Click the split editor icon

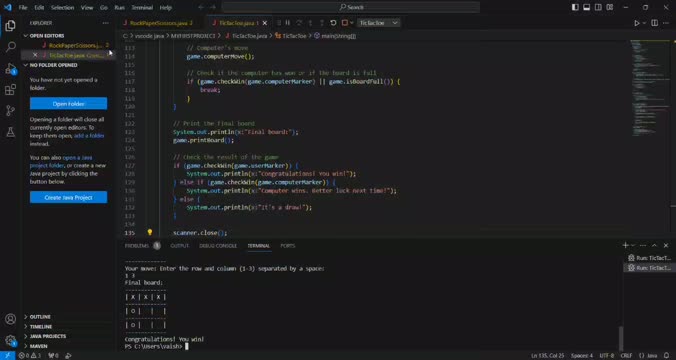(x=654, y=23)
